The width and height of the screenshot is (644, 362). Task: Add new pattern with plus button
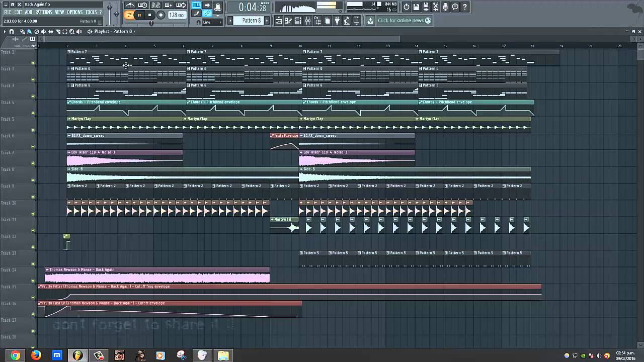click(267, 21)
